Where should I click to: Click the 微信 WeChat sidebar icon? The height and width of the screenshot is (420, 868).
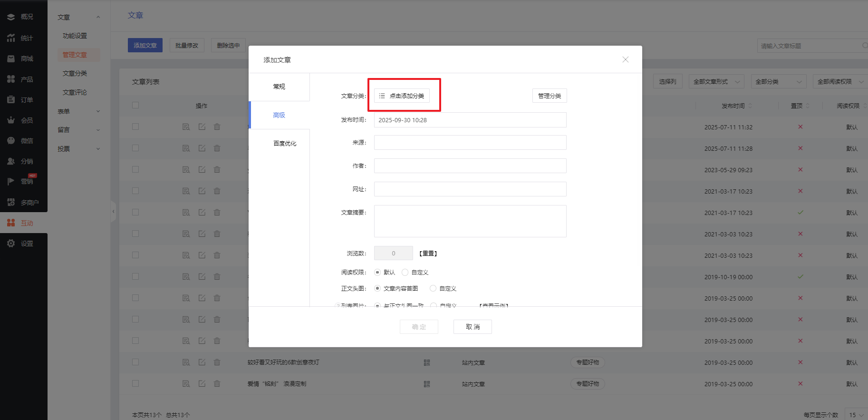tap(11, 141)
